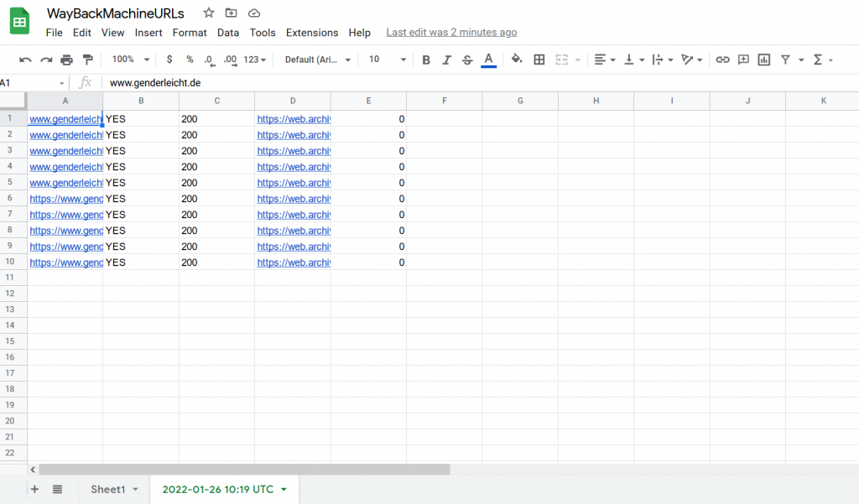Viewport: 859px width, 504px height.
Task: Activate the paint format tool
Action: click(87, 60)
